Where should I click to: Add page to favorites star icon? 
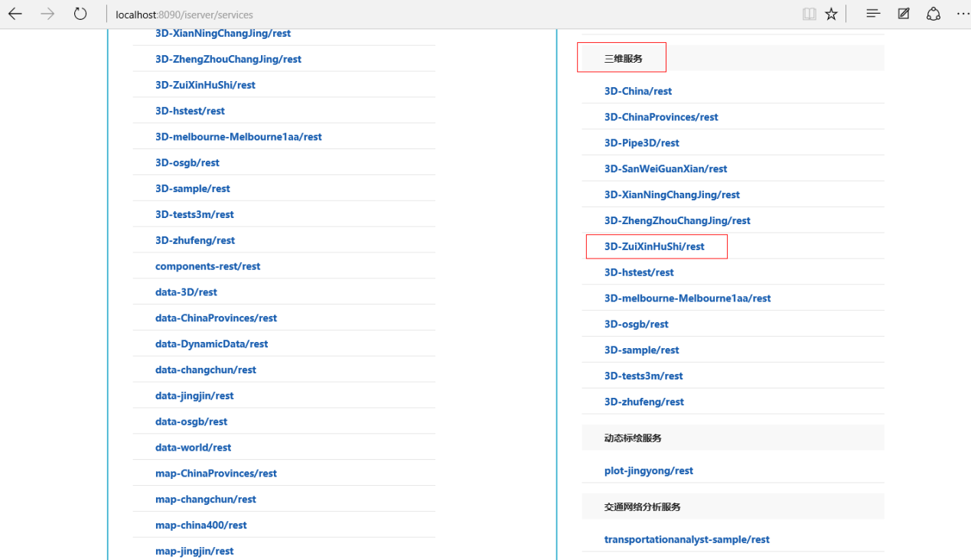pyautogui.click(x=832, y=15)
